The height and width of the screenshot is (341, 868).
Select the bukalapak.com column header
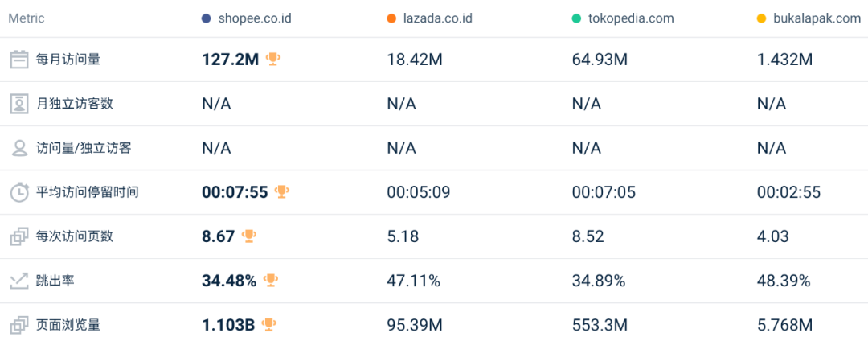pos(817,18)
